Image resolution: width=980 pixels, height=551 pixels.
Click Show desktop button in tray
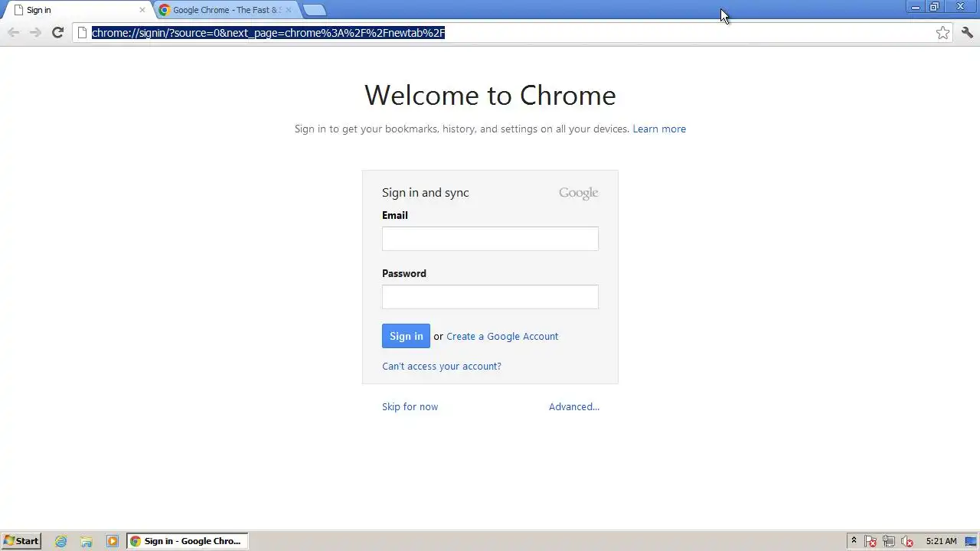coord(971,541)
